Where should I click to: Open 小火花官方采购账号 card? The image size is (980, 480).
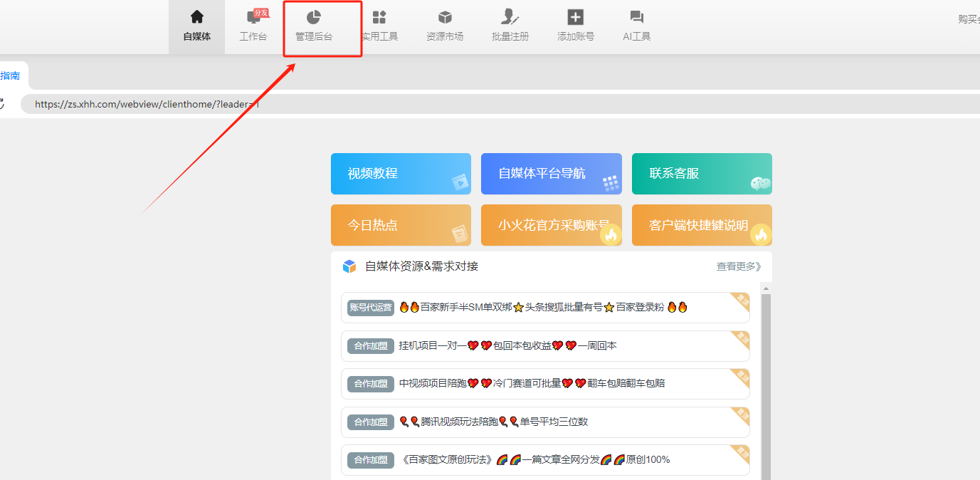click(x=552, y=225)
